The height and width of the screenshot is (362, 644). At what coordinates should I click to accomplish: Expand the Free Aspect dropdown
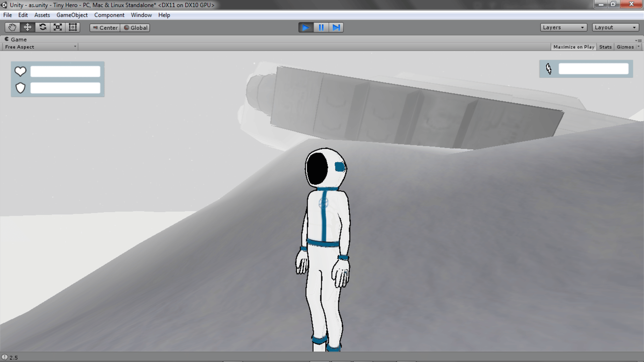point(40,47)
